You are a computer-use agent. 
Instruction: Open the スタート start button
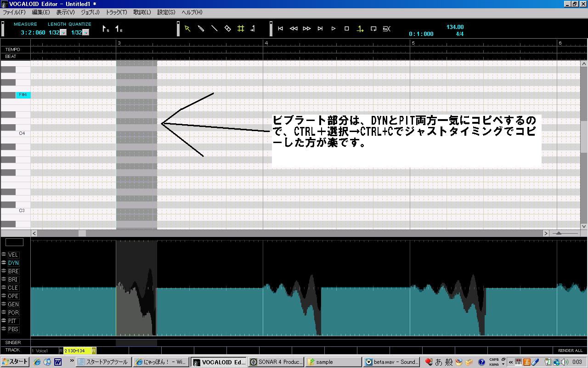click(15, 362)
